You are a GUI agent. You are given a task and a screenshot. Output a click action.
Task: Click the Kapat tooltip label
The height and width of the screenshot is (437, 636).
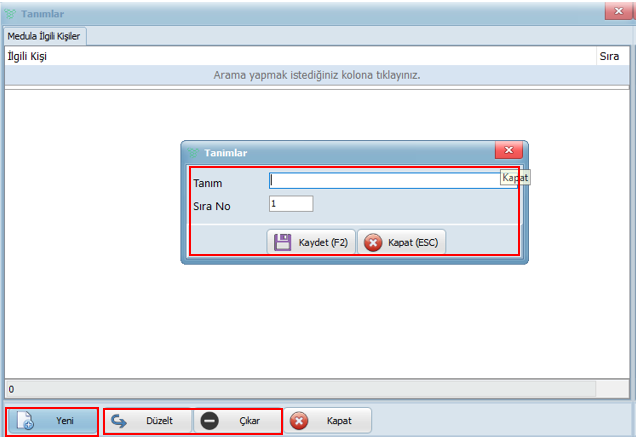(x=515, y=177)
